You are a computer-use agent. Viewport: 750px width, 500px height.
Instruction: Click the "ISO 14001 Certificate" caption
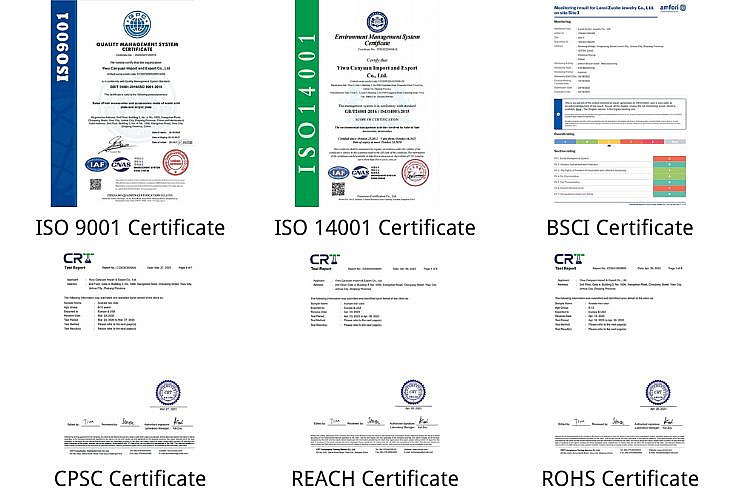click(x=375, y=227)
